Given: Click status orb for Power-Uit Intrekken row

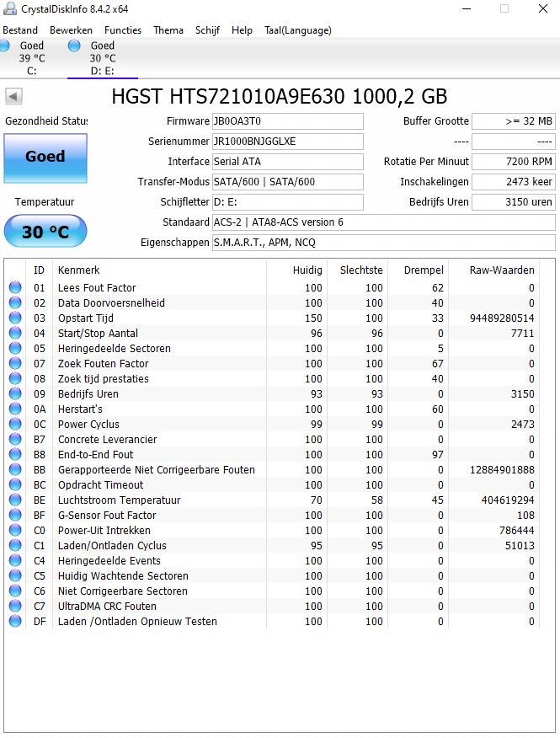Looking at the screenshot, I should [x=15, y=530].
